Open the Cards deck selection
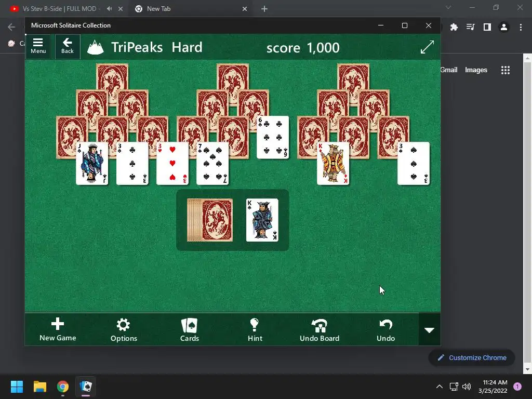 (189, 329)
